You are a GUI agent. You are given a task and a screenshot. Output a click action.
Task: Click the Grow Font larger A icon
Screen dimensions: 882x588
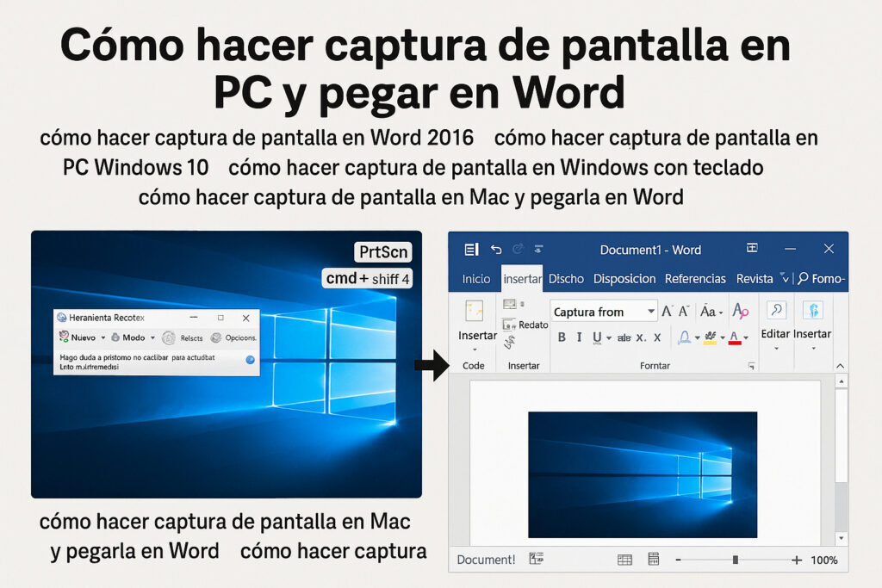pos(668,311)
